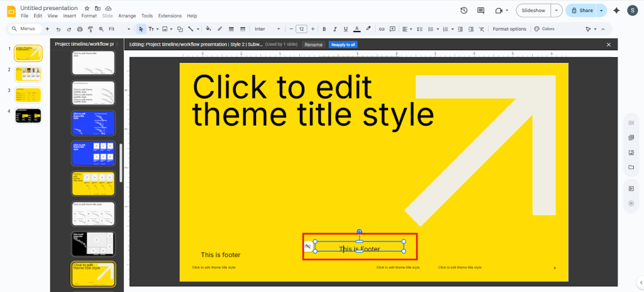Expand the Fit zoom dropdown
644x292 pixels.
point(119,29)
